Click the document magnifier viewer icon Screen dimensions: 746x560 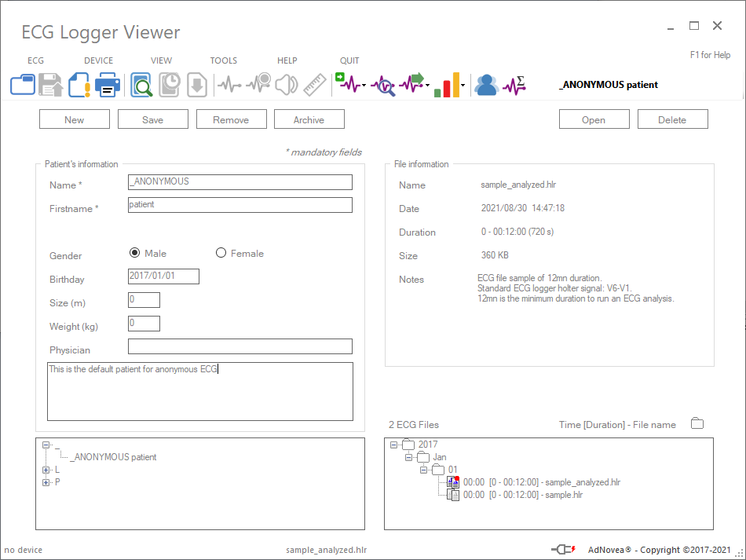141,85
